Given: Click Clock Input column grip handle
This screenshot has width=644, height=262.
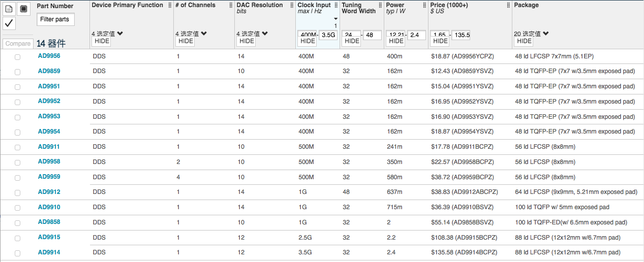Looking at the screenshot, I should [336, 6].
